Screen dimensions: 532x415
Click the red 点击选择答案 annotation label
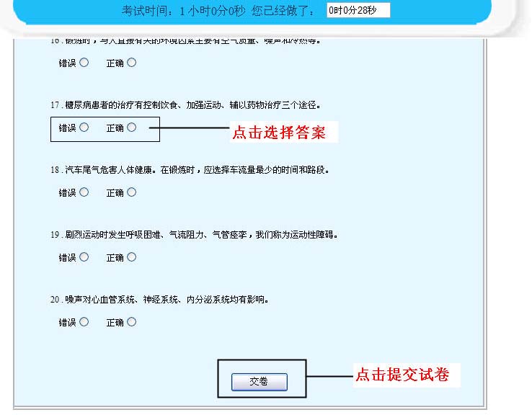pos(278,133)
